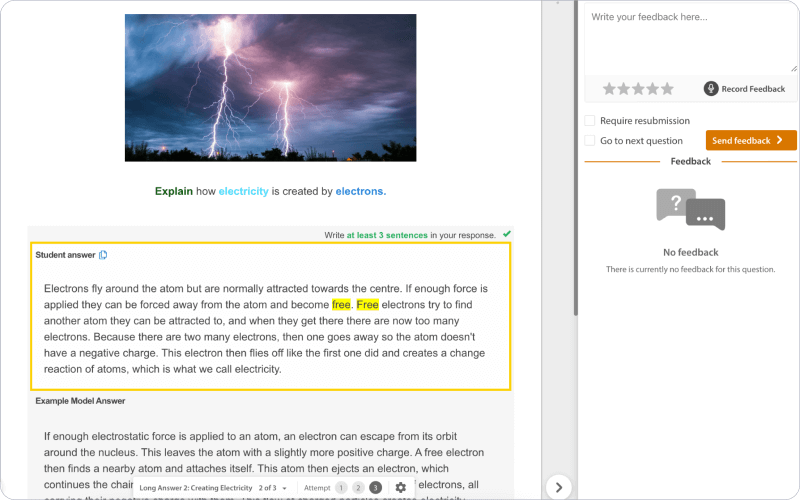Click the second highlighted word 'Free'
The image size is (800, 500).
[x=368, y=304]
